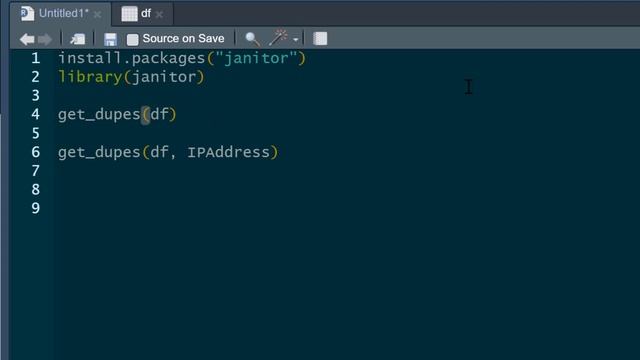
Task: Click the R script icon on Untitled1 tab
Action: click(27, 13)
